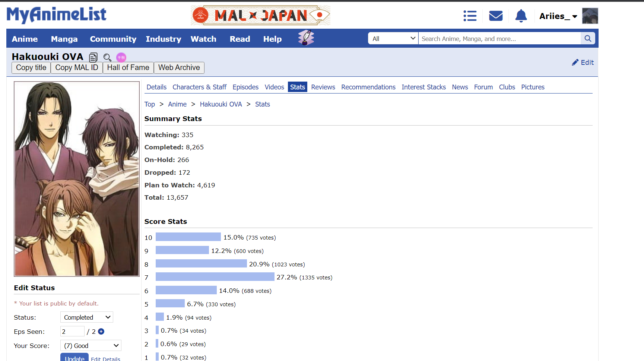Switch to the Reviews tab
Viewport: 644px width, 361px height.
tap(323, 87)
